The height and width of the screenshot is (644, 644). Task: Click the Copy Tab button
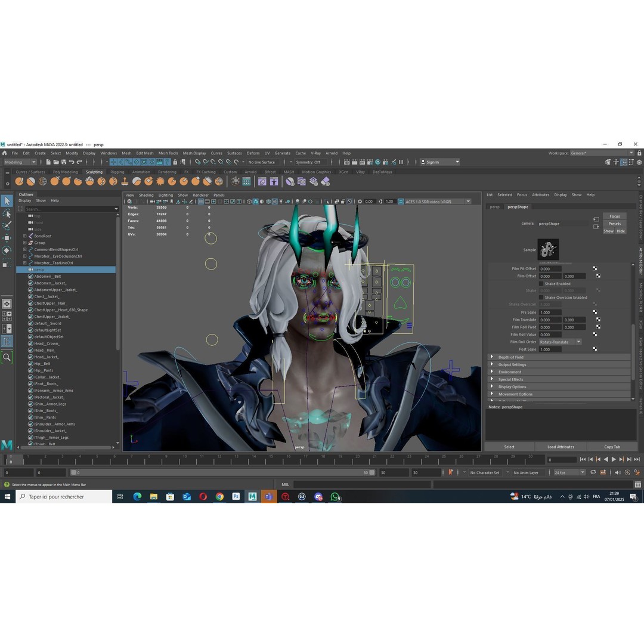click(x=612, y=447)
